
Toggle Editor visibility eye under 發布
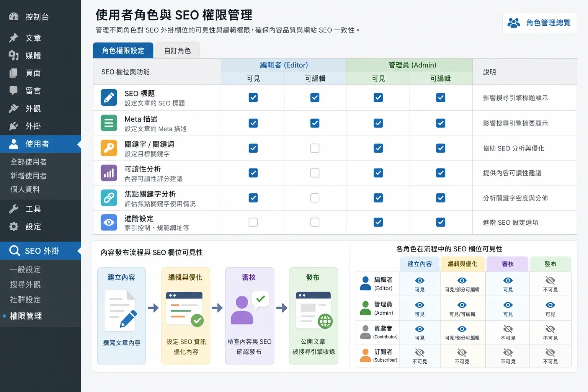click(550, 280)
